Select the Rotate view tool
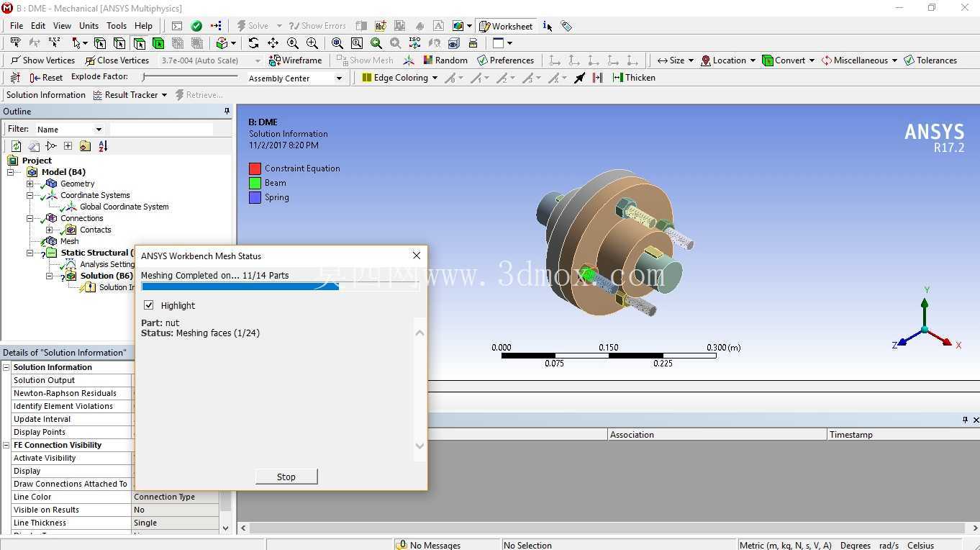The image size is (980, 550). (253, 43)
